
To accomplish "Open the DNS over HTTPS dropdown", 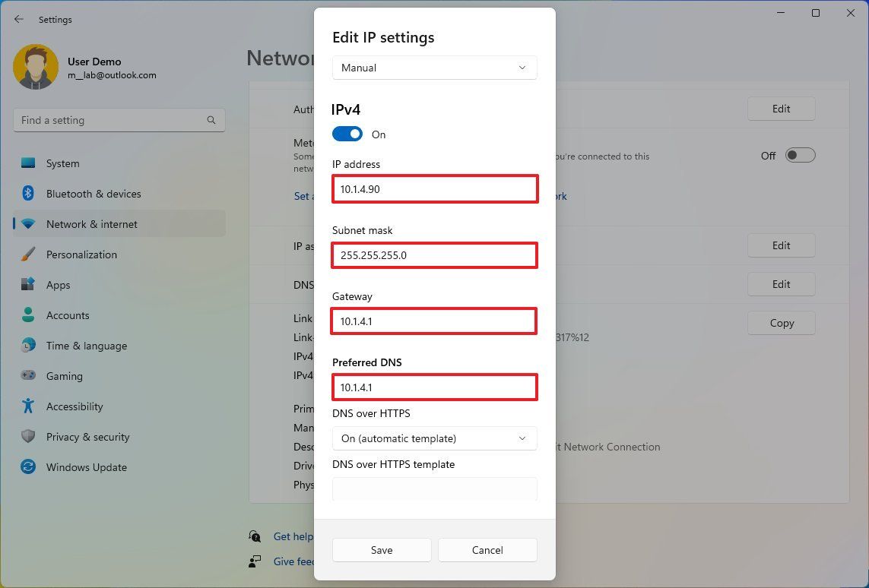I will click(435, 438).
